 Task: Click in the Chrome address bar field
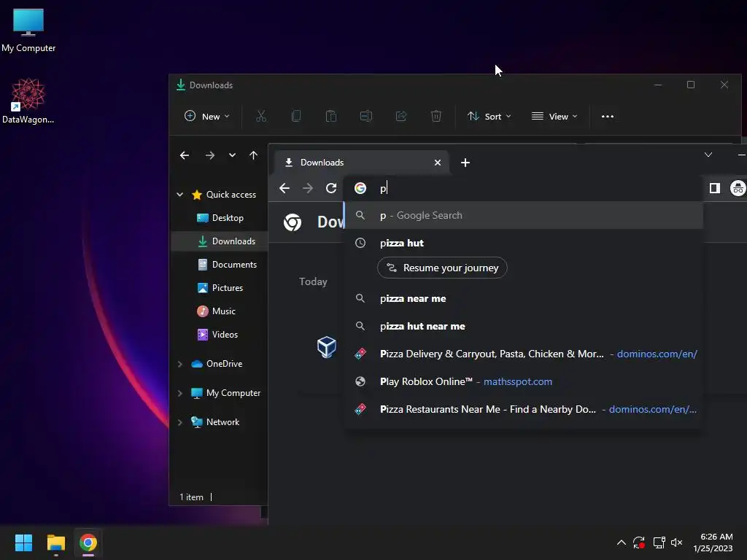pyautogui.click(x=524, y=188)
